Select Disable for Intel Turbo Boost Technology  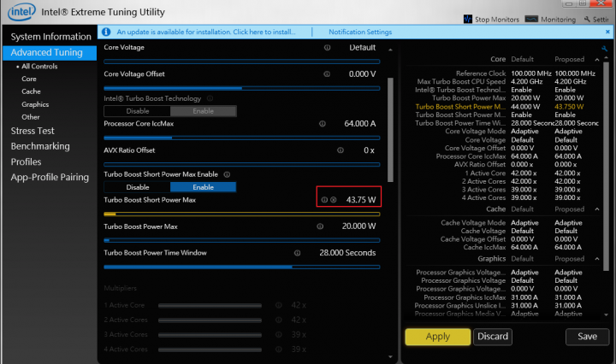(137, 111)
